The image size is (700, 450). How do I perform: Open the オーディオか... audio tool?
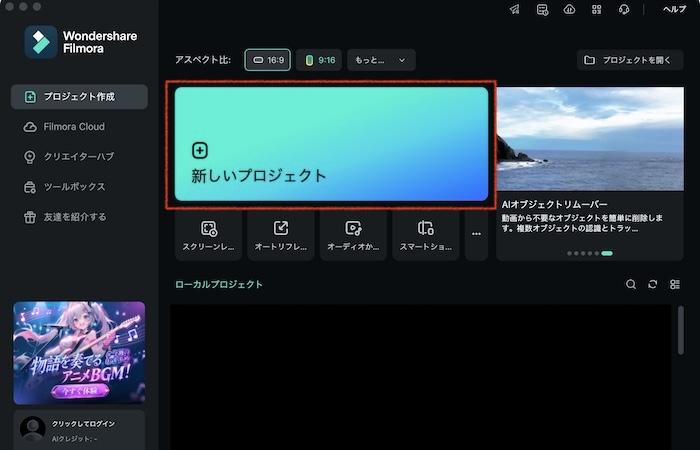pyautogui.click(x=353, y=235)
